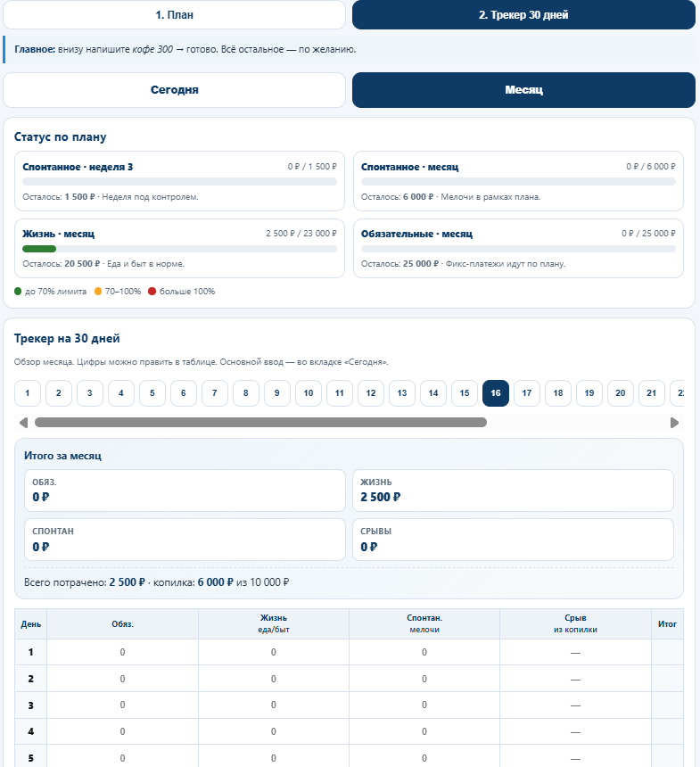Viewport: 700px width, 767px height.
Task: Edit day 1 'Спонтан.' cell value
Action: tap(424, 652)
